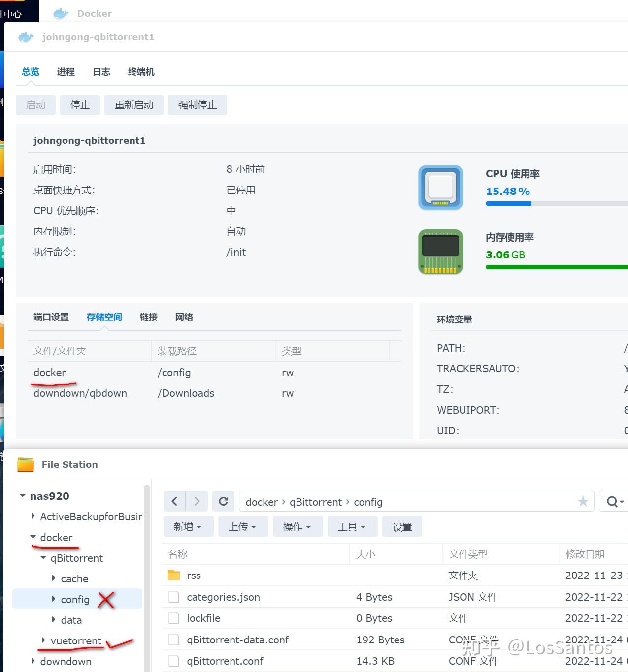Click the johngong-qbittorrent1 container whale icon
The height and width of the screenshot is (672, 628).
point(26,37)
